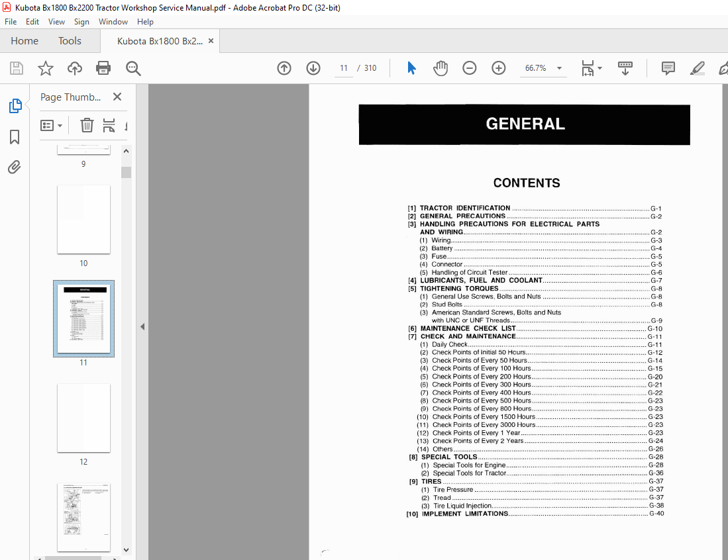
Task: Star the document as a favorite
Action: point(46,68)
